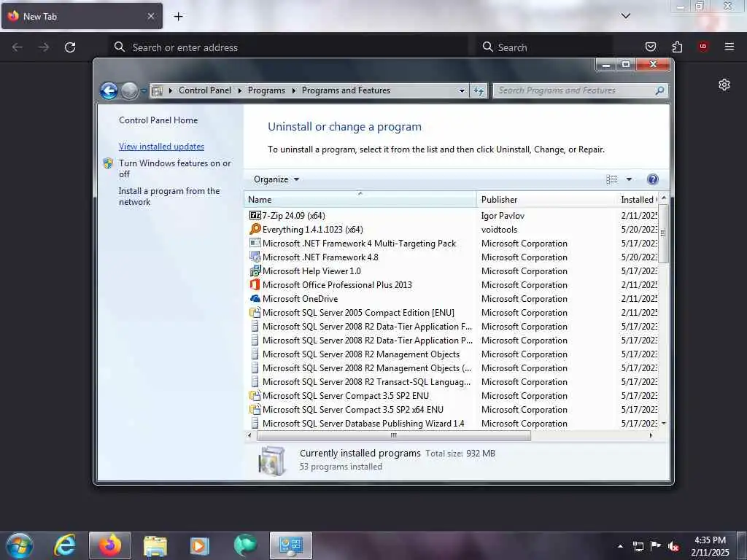The height and width of the screenshot is (560, 747).
Task: Click Igor Pavlov publisher cell
Action: 503,216
